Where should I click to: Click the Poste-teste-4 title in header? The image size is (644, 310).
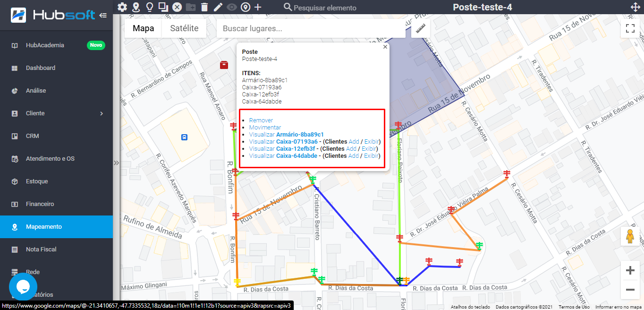(x=482, y=7)
